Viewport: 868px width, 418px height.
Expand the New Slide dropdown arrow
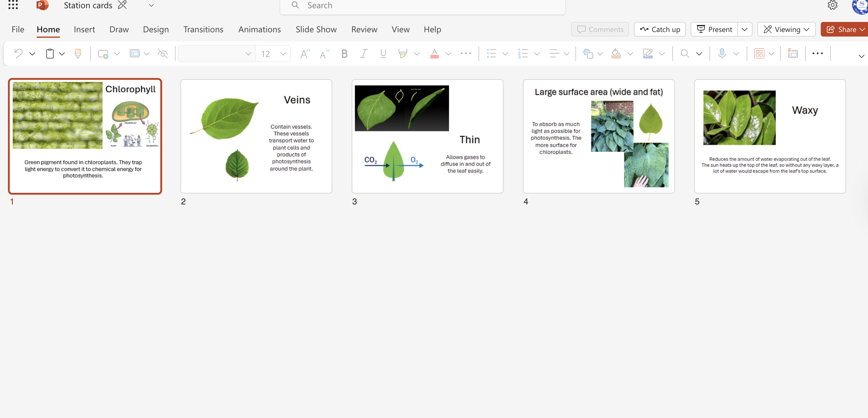tap(117, 54)
